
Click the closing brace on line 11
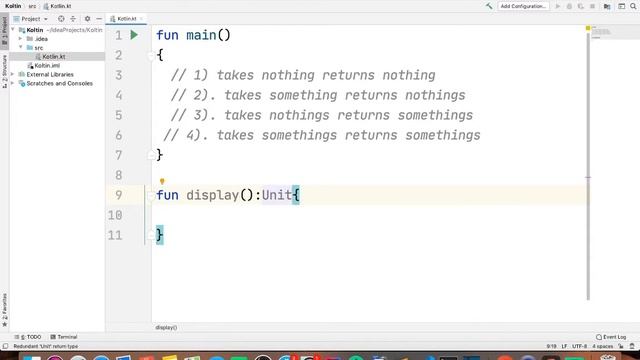tap(160, 235)
